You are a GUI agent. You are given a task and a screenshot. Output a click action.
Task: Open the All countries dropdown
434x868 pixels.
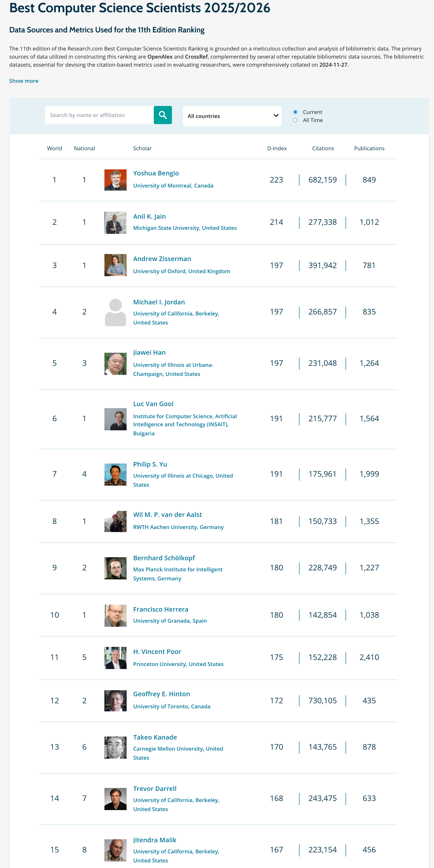coord(232,116)
